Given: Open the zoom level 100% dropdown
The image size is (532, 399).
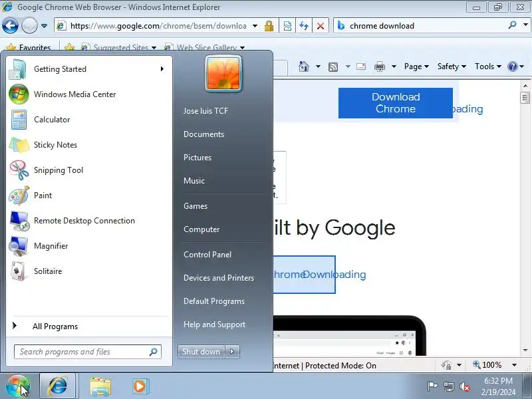Looking at the screenshot, I should (x=514, y=365).
